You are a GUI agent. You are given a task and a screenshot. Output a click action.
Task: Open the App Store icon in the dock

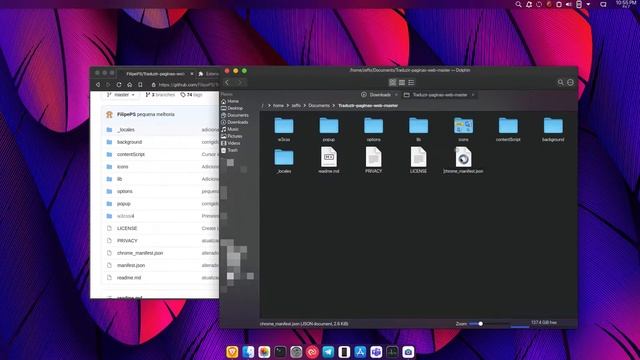pyautogui.click(x=360, y=352)
